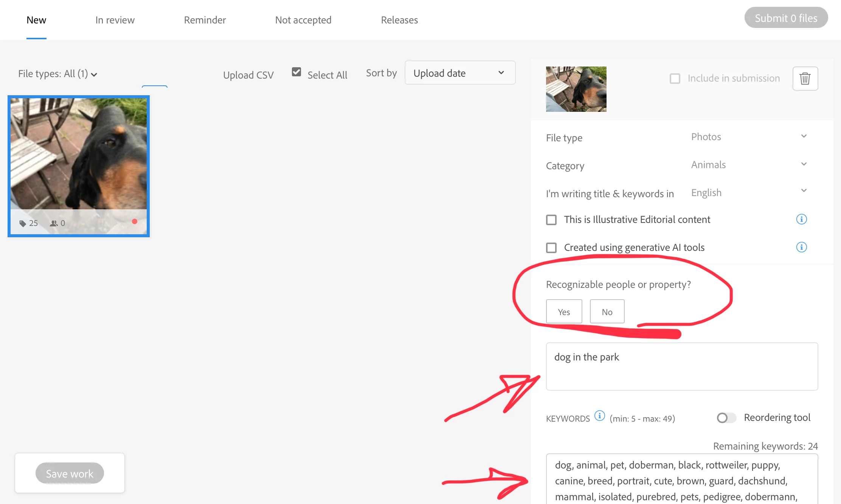The width and height of the screenshot is (841, 504).
Task: Open the Sort by Upload date dropdown
Action: pyautogui.click(x=460, y=73)
